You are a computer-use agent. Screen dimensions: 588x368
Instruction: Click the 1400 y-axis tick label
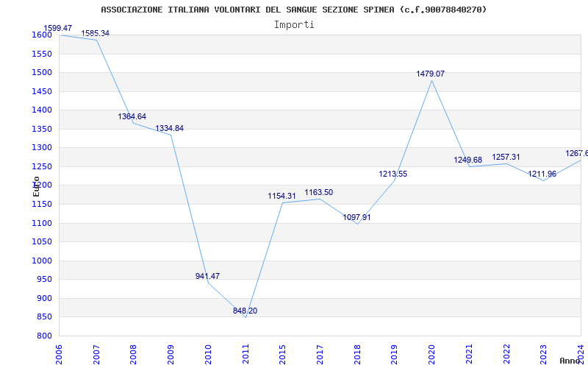pos(42,110)
